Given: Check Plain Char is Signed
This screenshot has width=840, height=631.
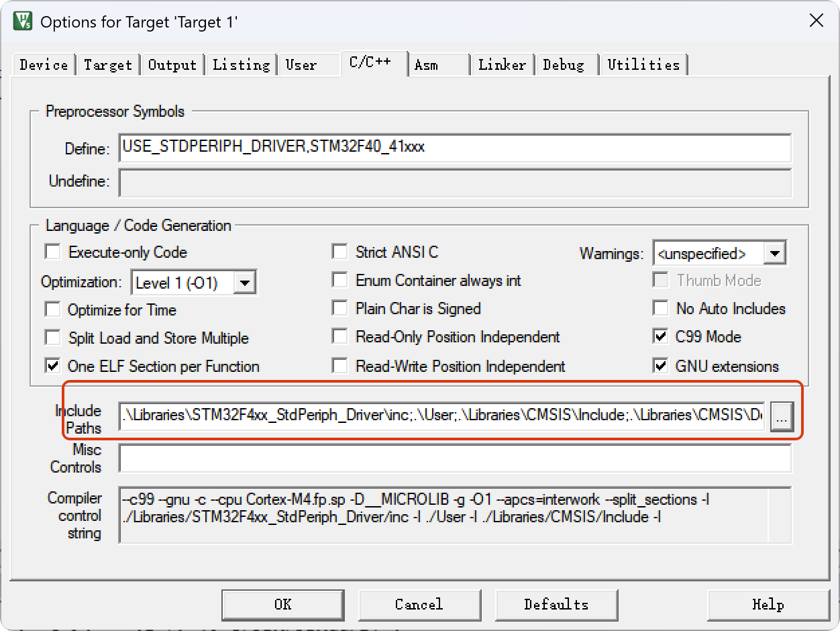Looking at the screenshot, I should tap(341, 309).
